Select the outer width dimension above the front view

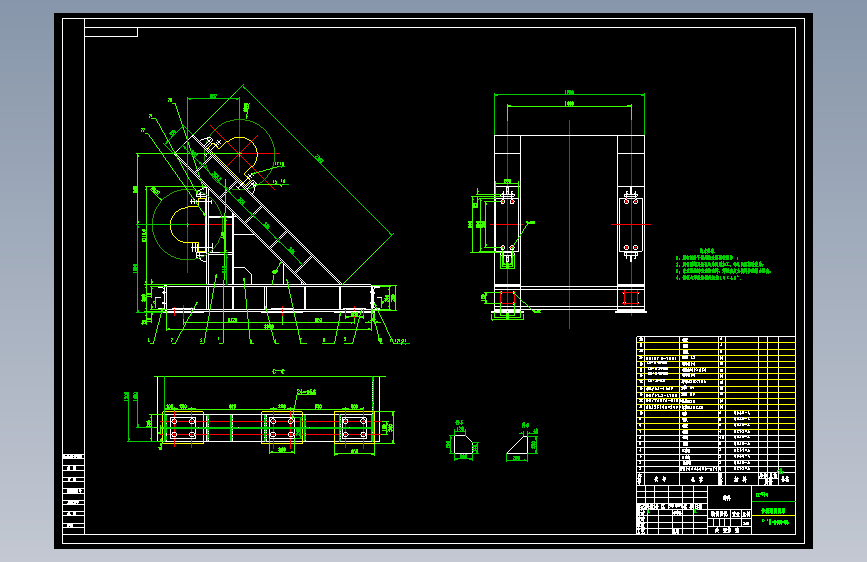[x=570, y=93]
